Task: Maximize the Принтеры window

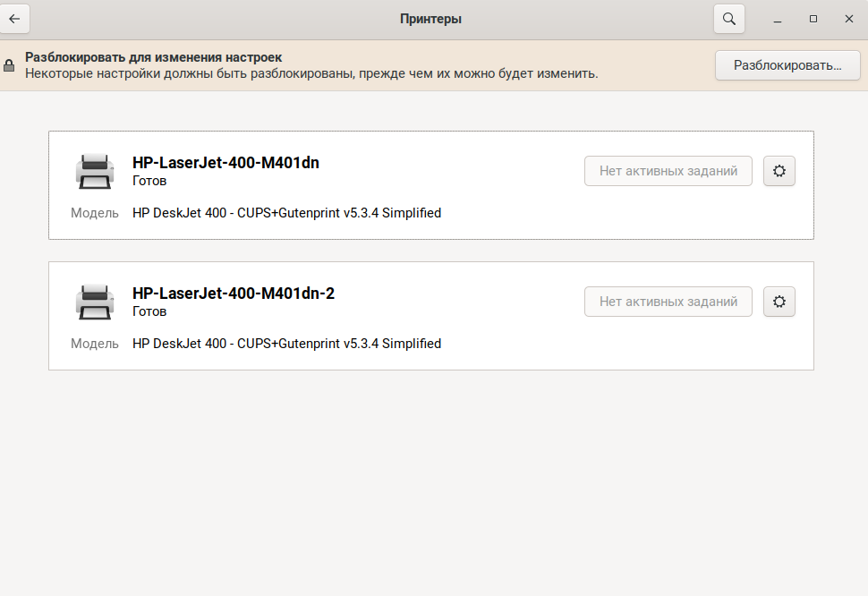Action: [813, 19]
